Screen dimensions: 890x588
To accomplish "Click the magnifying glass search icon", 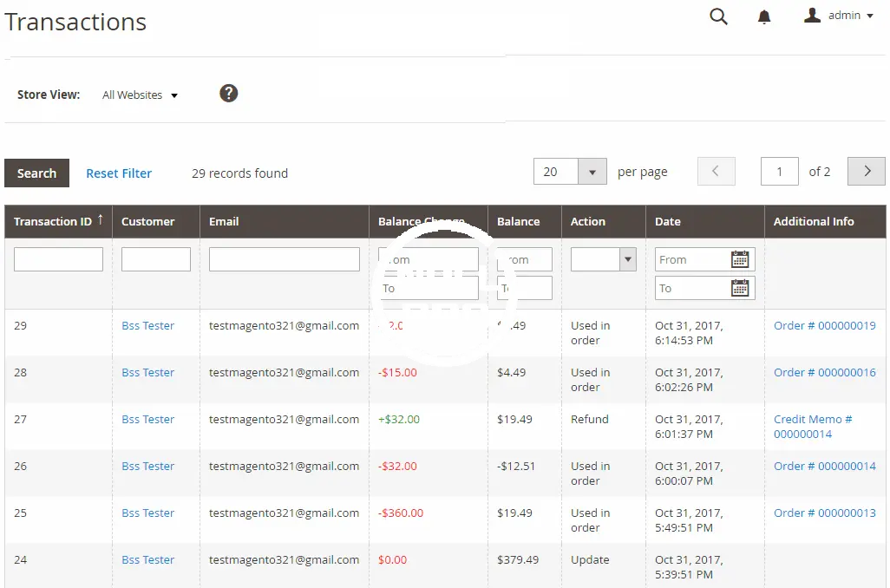I will click(718, 16).
